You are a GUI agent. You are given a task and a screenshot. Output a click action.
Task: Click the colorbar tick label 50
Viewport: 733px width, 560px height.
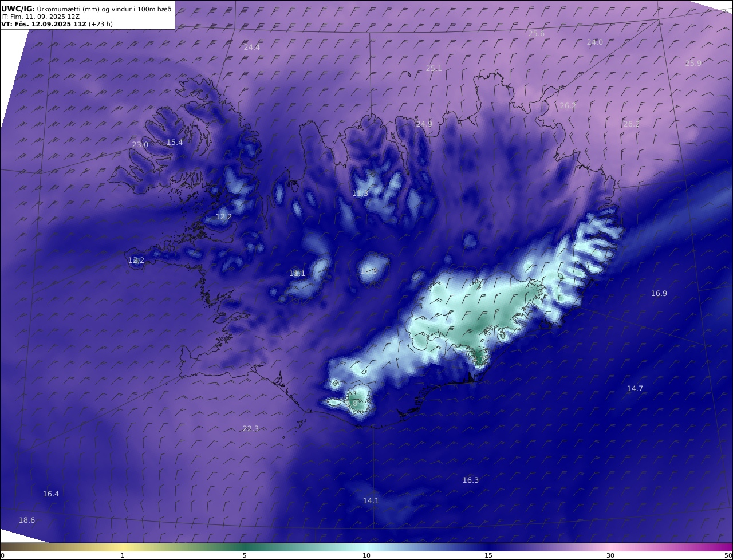coord(728,555)
